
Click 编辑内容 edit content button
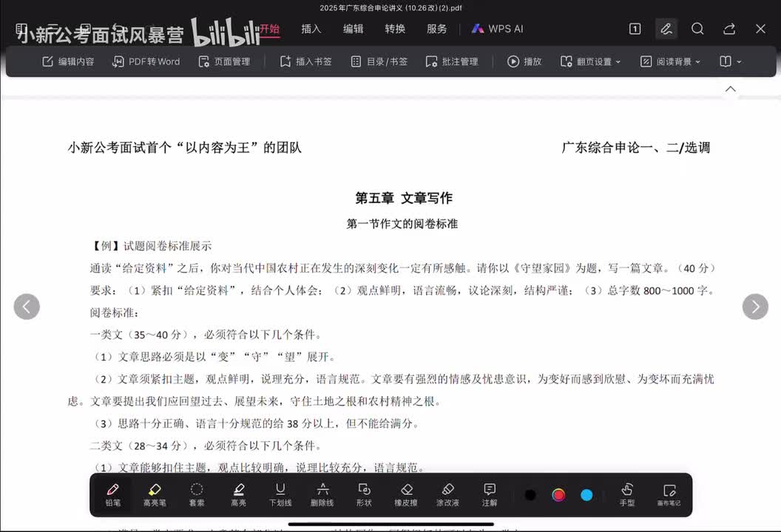(68, 62)
